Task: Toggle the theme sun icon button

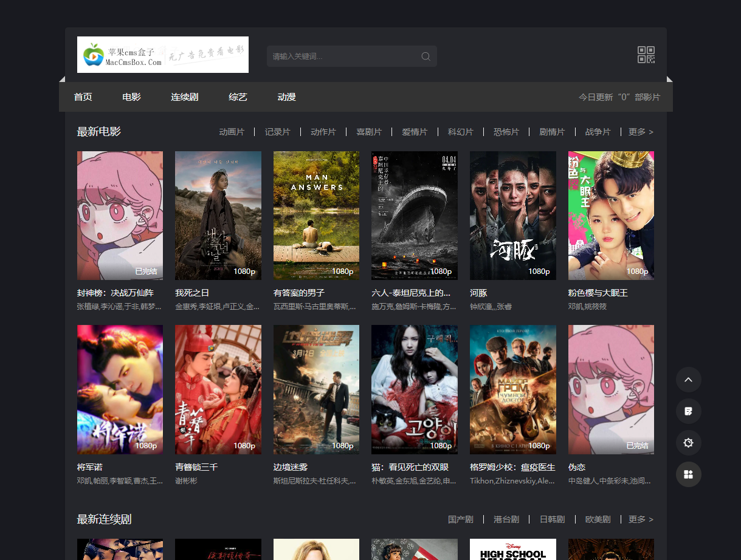Action: coord(689,443)
